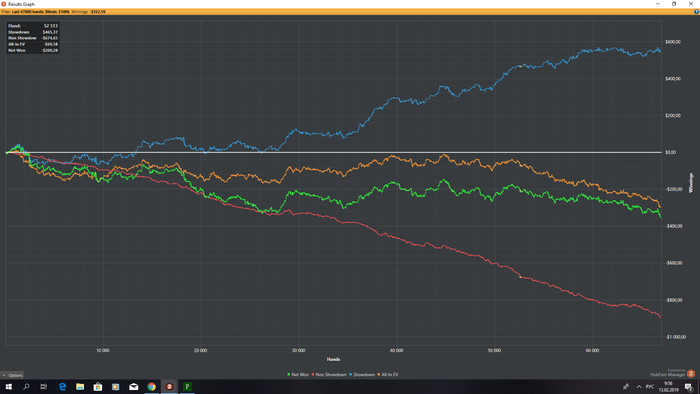The image size is (700, 394).
Task: Toggle the Showdown legend entry
Action: (x=362, y=375)
